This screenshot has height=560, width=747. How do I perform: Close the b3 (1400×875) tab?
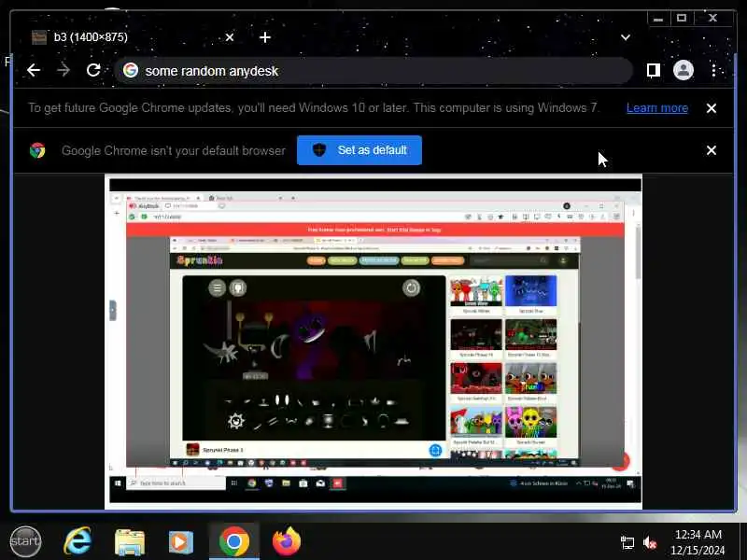point(230,37)
